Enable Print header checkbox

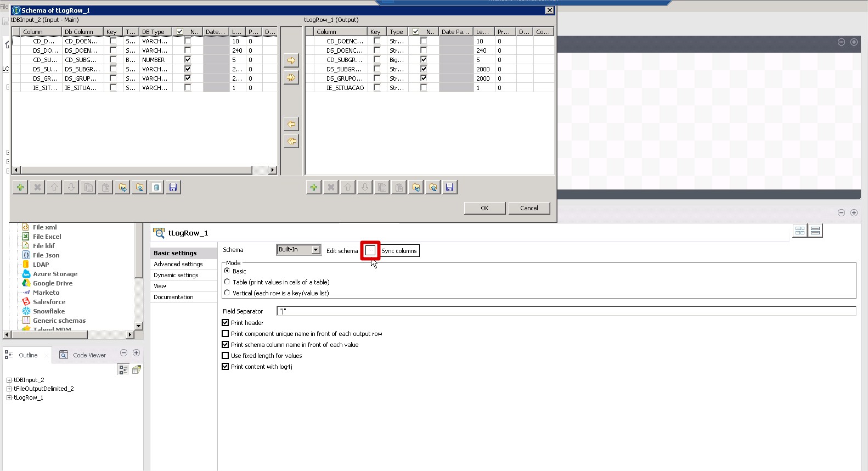pyautogui.click(x=225, y=323)
